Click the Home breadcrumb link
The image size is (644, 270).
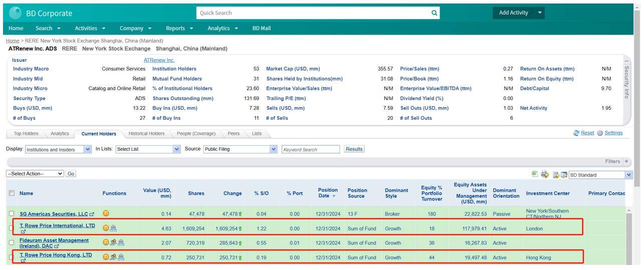[13, 41]
